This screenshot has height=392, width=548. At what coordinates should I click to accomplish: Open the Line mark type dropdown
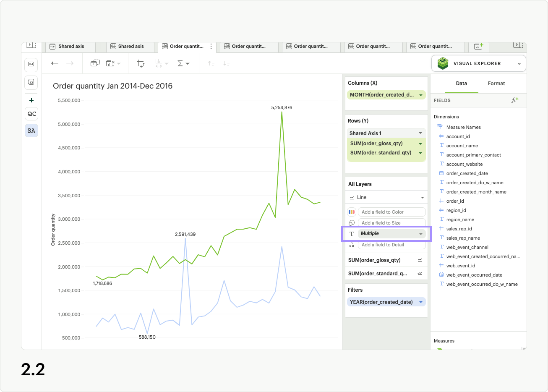coord(422,197)
